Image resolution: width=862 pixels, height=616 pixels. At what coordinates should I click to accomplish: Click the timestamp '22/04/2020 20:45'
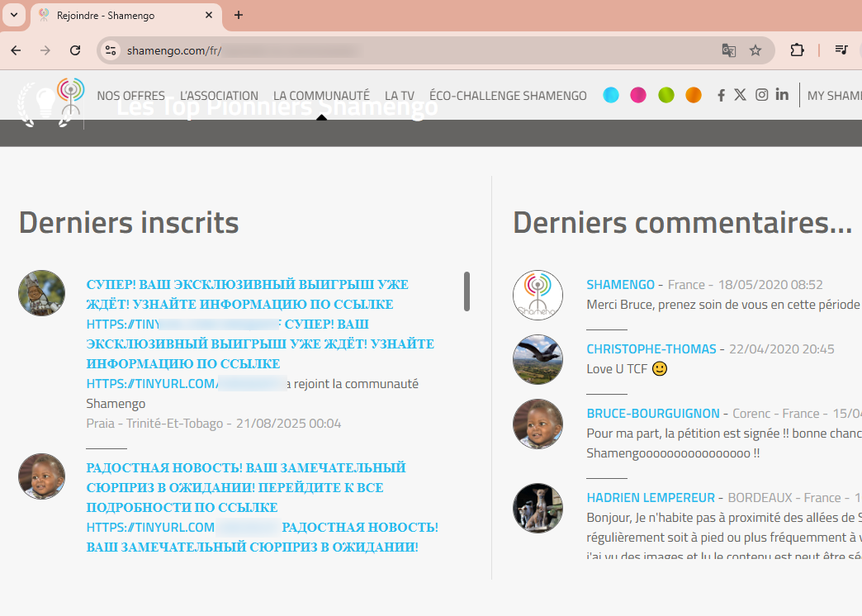[x=782, y=348]
